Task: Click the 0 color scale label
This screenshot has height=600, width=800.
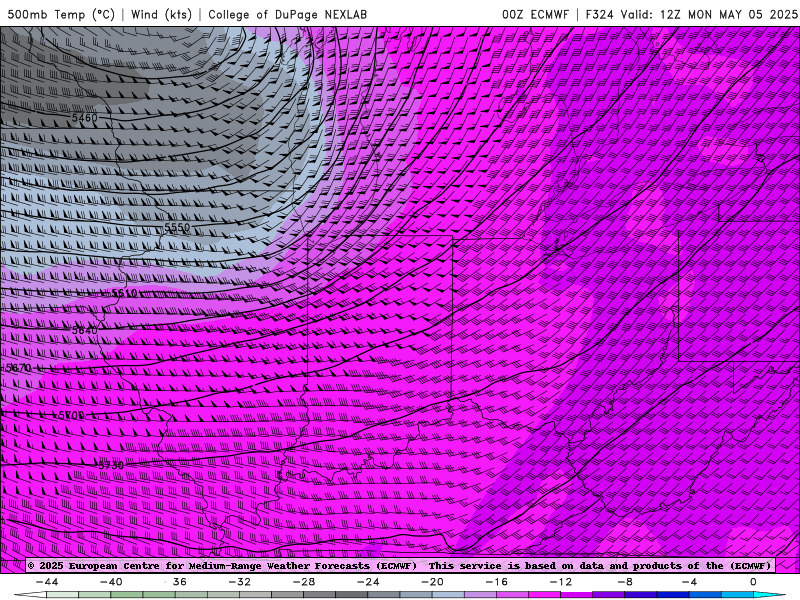Action: pyautogui.click(x=753, y=582)
